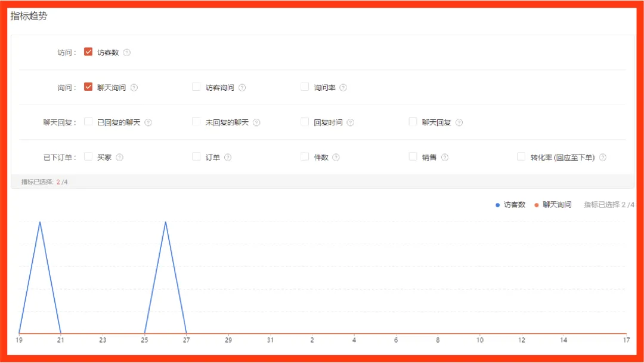Click the 指标已选择 2 /4 text beside the legend
Image resolution: width=644 pixels, height=363 pixels.
point(609,205)
